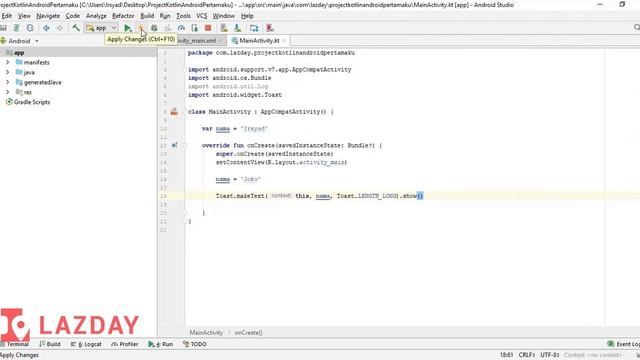
Task: Expand the manifests folder
Action: pos(7,62)
